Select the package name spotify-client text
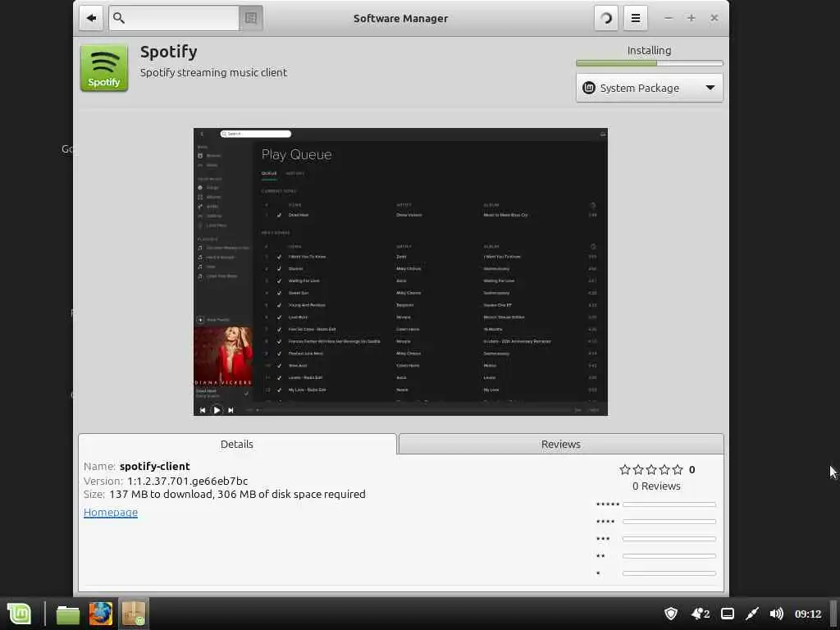This screenshot has width=840, height=630. pos(155,466)
